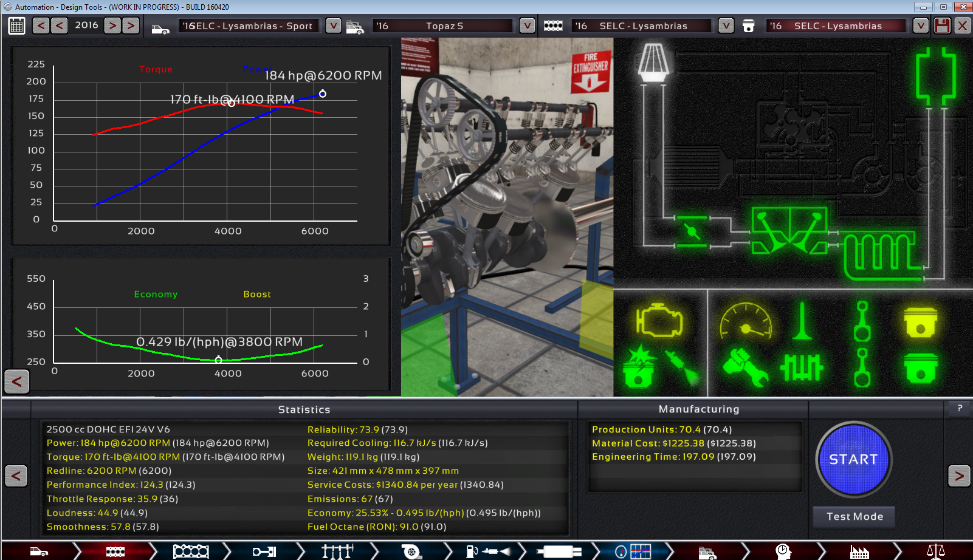Advance year with single right arrow near 2016
The image size is (973, 560).
(112, 26)
